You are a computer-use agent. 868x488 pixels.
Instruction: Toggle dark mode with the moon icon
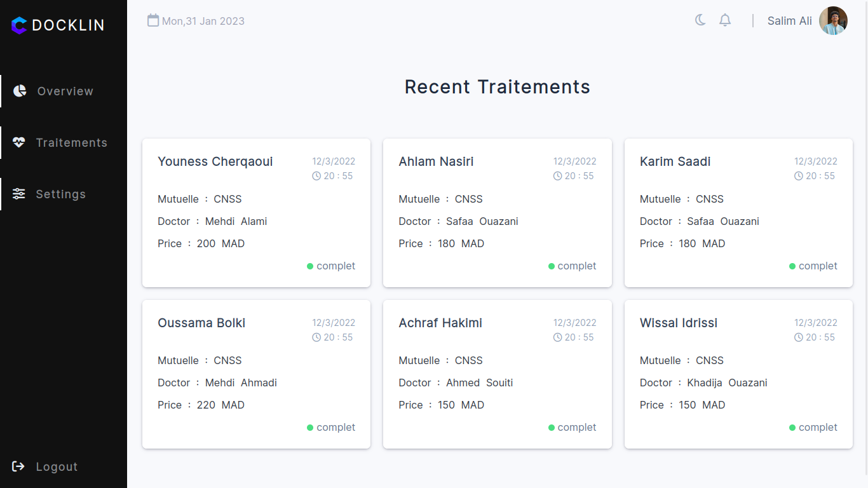click(x=700, y=20)
